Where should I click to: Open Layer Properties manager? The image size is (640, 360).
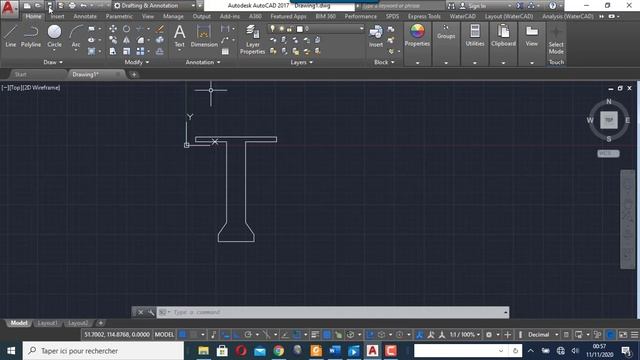tap(253, 39)
